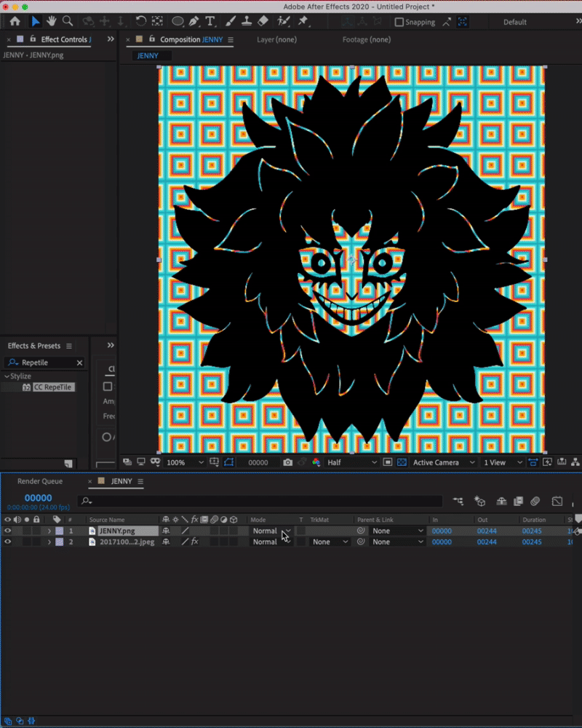Select the Eraser tool
The height and width of the screenshot is (728, 582).
pyautogui.click(x=263, y=21)
